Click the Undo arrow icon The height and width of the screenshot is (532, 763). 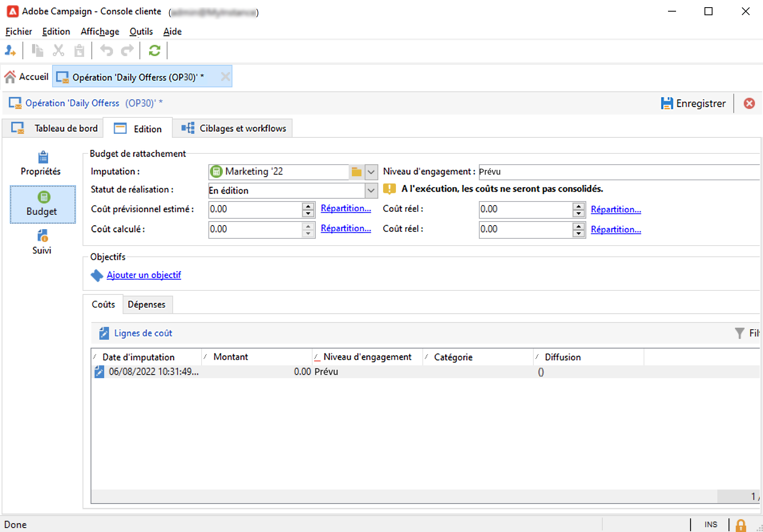click(x=107, y=51)
